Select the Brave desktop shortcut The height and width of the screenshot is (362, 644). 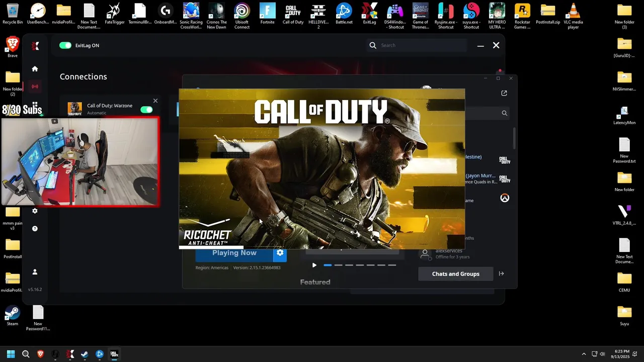(x=13, y=47)
